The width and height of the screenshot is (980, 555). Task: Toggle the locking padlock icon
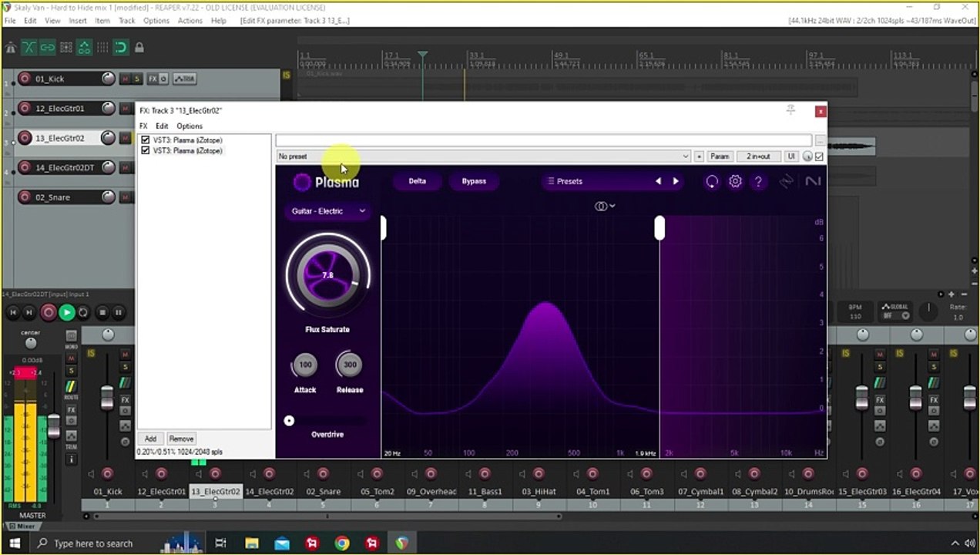pyautogui.click(x=139, y=48)
